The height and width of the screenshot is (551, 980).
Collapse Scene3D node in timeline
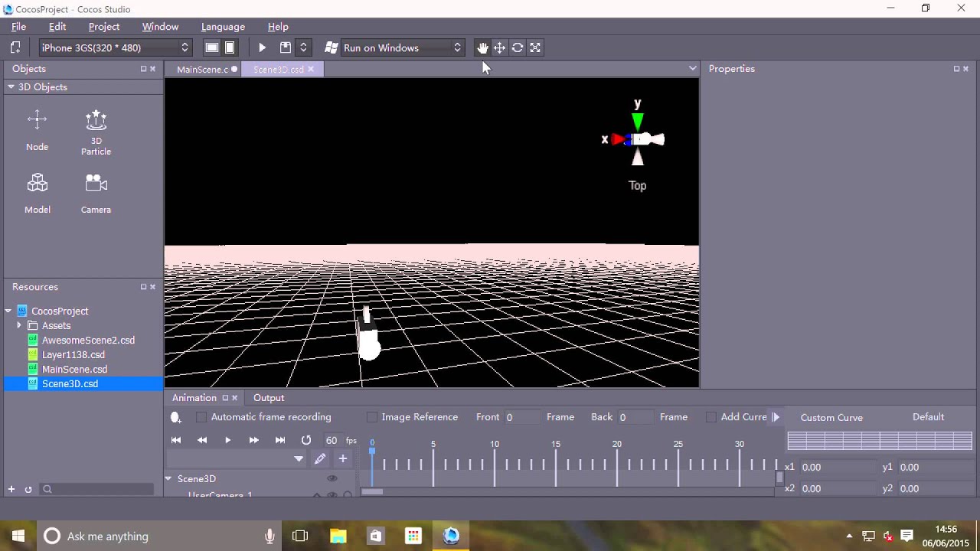(168, 479)
